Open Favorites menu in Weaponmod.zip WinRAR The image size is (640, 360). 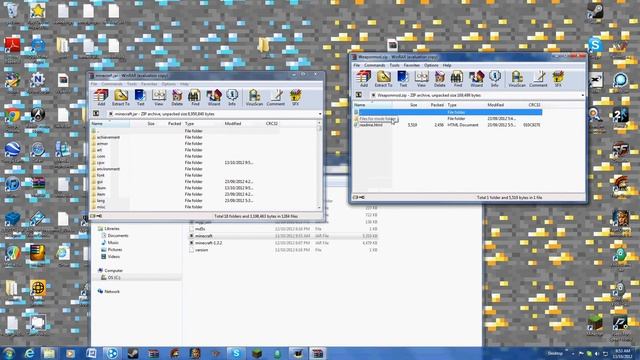411,65
